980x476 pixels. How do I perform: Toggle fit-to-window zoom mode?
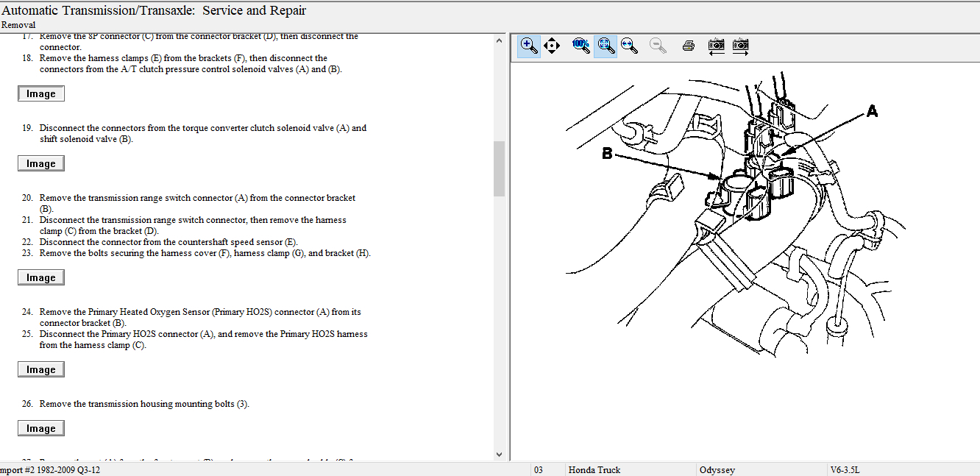(x=606, y=46)
